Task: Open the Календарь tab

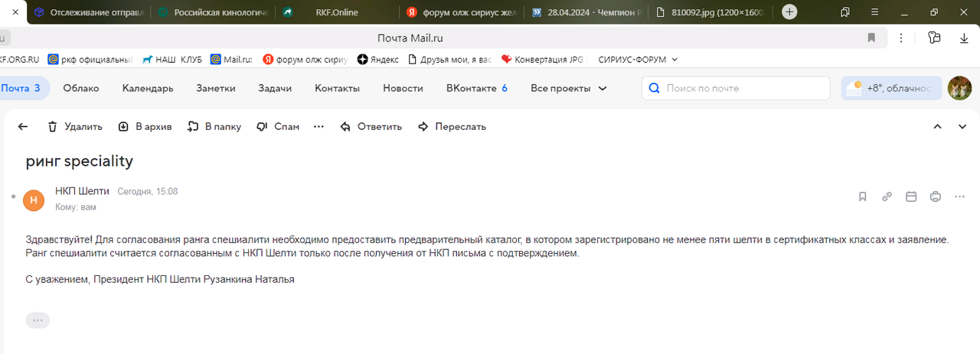Action: point(148,88)
